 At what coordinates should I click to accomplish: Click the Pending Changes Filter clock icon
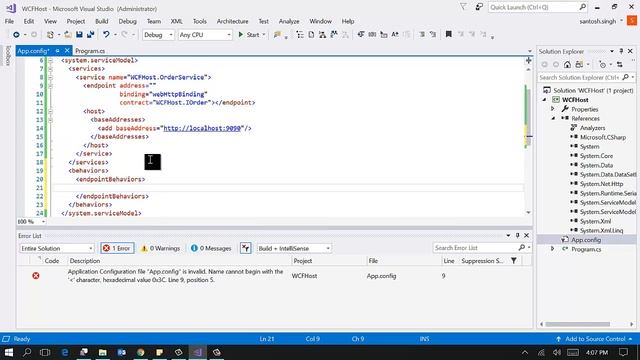click(x=602, y=64)
